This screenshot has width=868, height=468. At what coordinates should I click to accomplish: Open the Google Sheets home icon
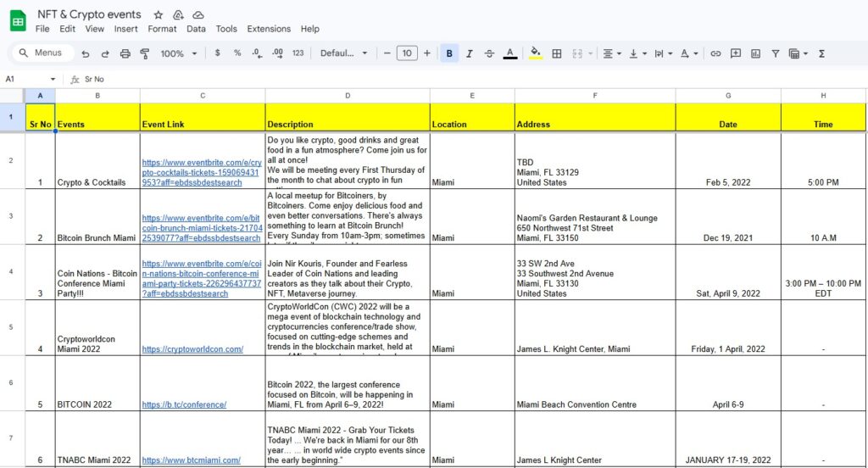(x=19, y=21)
